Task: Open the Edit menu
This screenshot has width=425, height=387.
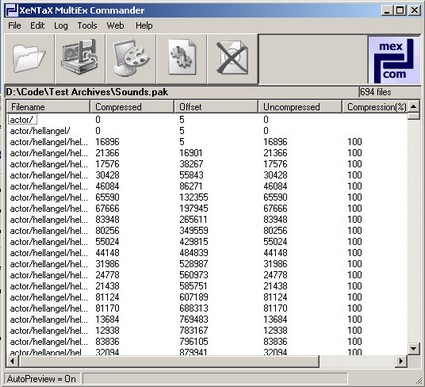Action: click(37, 26)
